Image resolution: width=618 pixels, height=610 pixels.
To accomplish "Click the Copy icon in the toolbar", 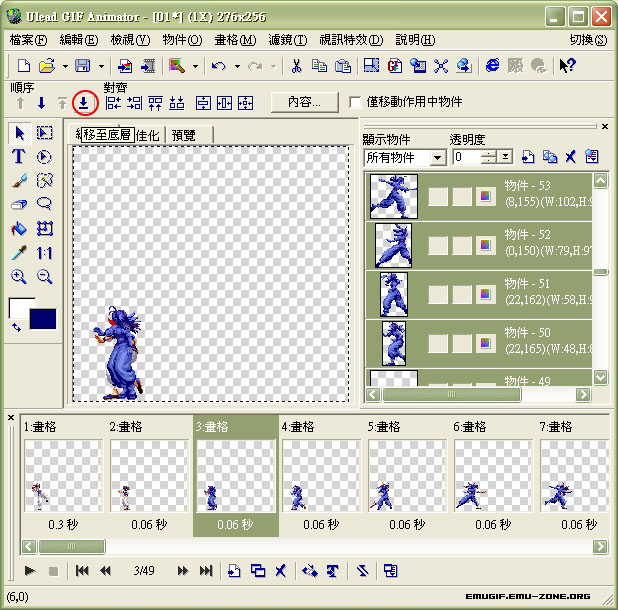I will click(x=319, y=65).
